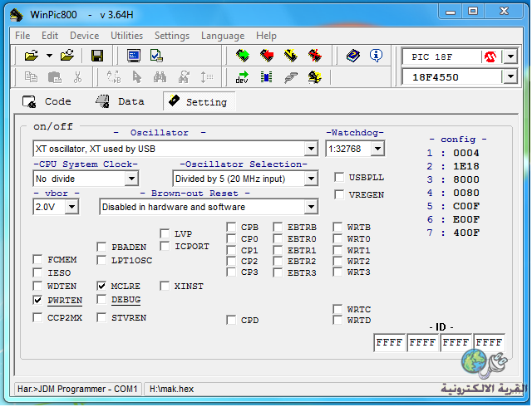532x407 pixels.
Task: Click the Paste toolbar icon
Action: (x=54, y=77)
